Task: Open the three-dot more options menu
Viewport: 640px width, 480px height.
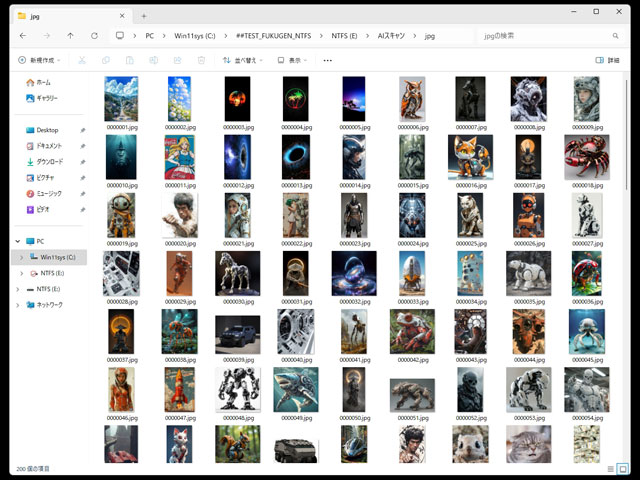Action: (x=327, y=60)
